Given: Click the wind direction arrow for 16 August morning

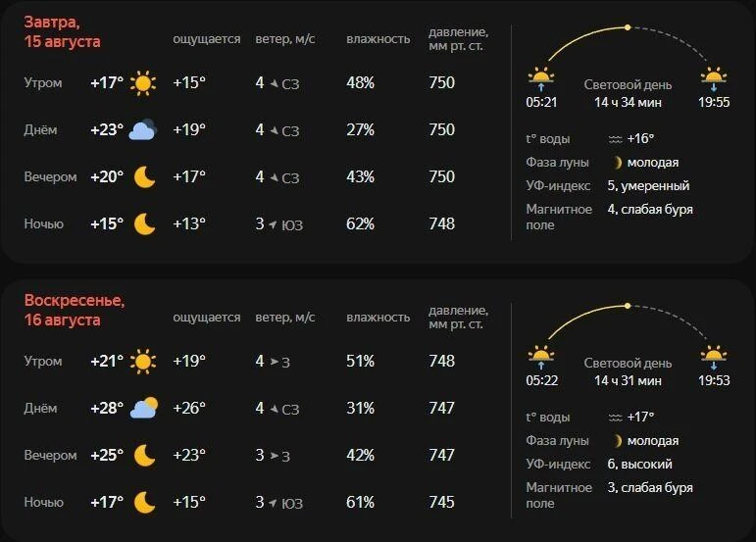Looking at the screenshot, I should point(274,362).
